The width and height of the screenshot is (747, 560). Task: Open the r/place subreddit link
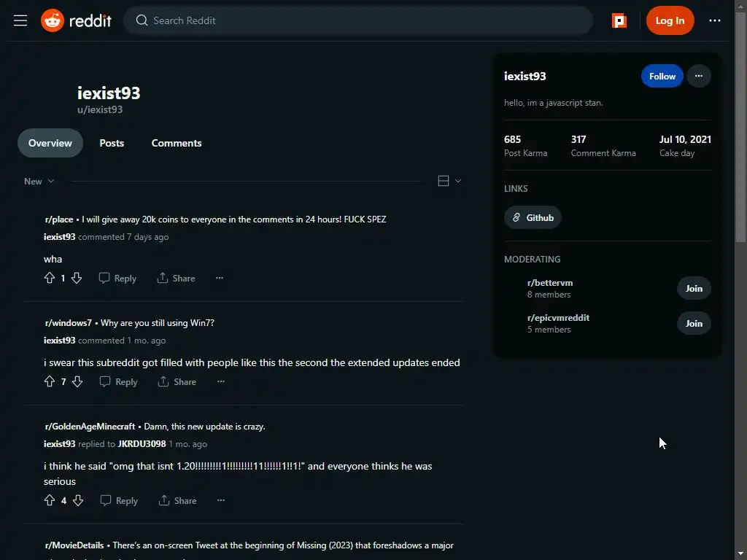pos(59,219)
